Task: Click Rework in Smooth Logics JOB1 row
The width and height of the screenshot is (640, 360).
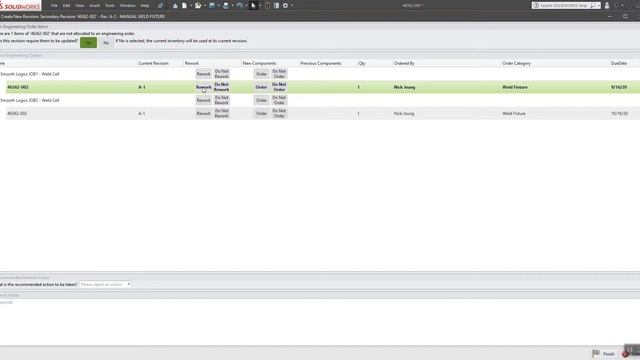Action: [203, 74]
